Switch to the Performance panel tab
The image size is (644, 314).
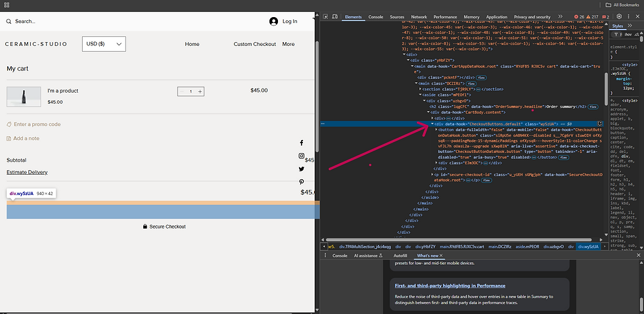click(x=446, y=17)
